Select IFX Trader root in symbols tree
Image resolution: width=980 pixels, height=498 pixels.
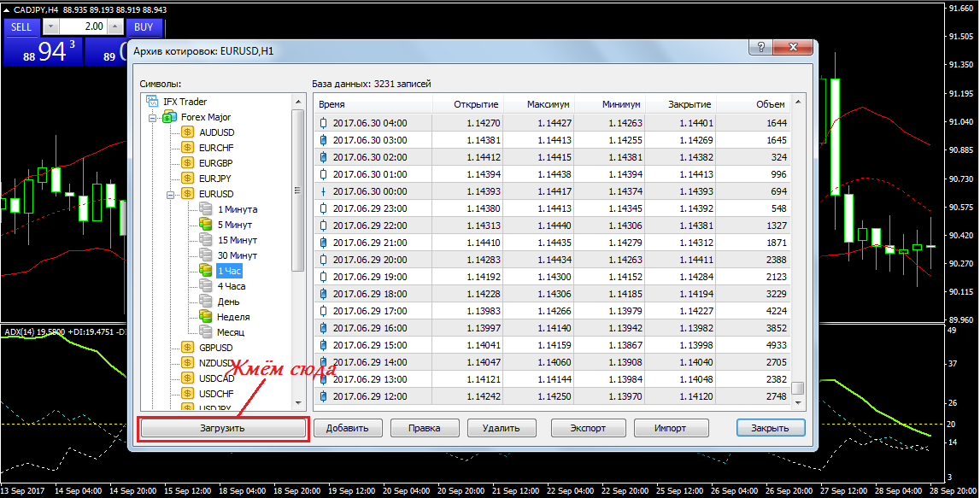tap(185, 102)
